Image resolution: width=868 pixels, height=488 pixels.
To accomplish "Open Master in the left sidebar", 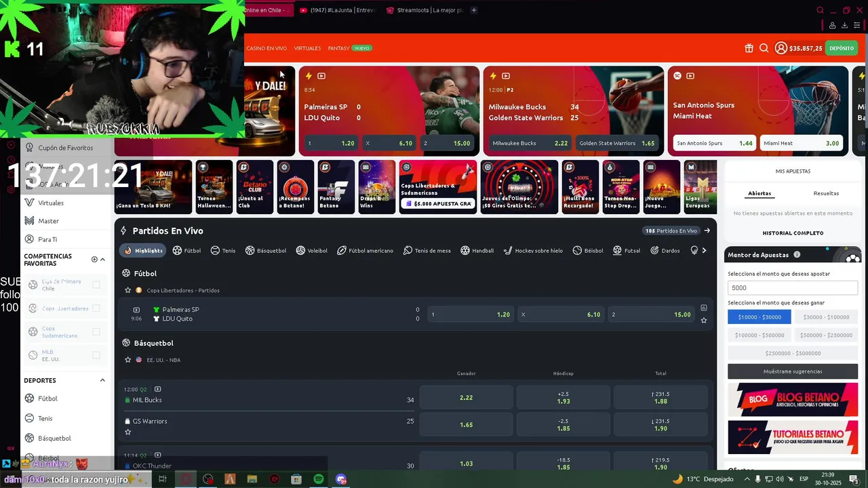I will 49,221.
